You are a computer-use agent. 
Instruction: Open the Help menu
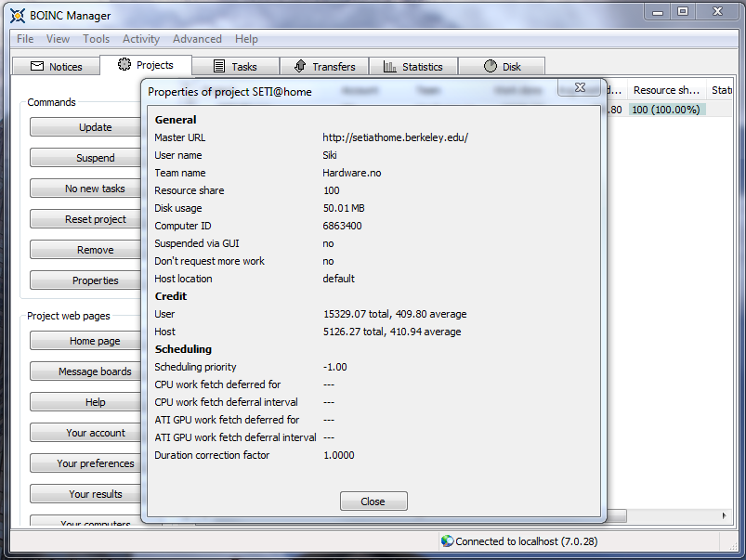246,39
